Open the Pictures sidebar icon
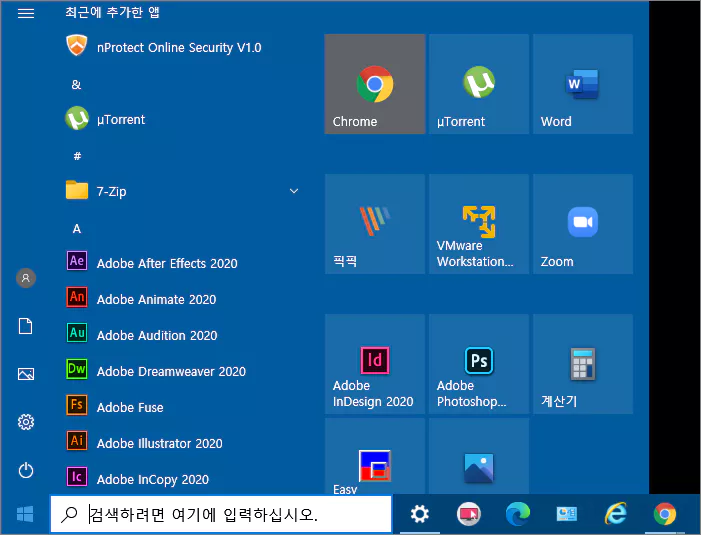This screenshot has height=535, width=701. pyautogui.click(x=26, y=374)
